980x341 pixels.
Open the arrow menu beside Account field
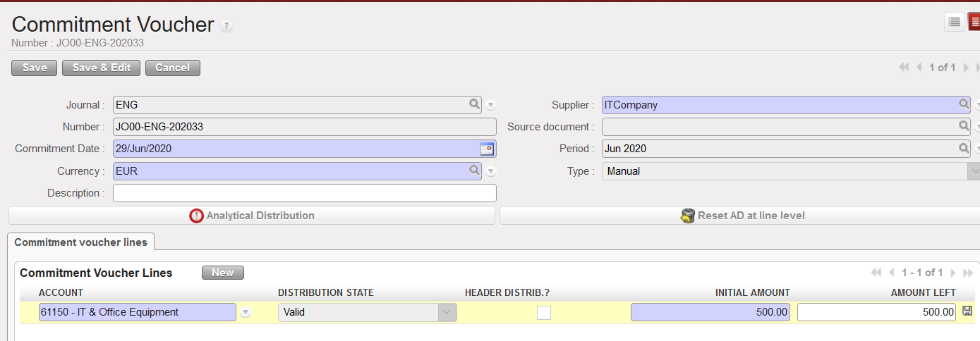click(x=246, y=312)
